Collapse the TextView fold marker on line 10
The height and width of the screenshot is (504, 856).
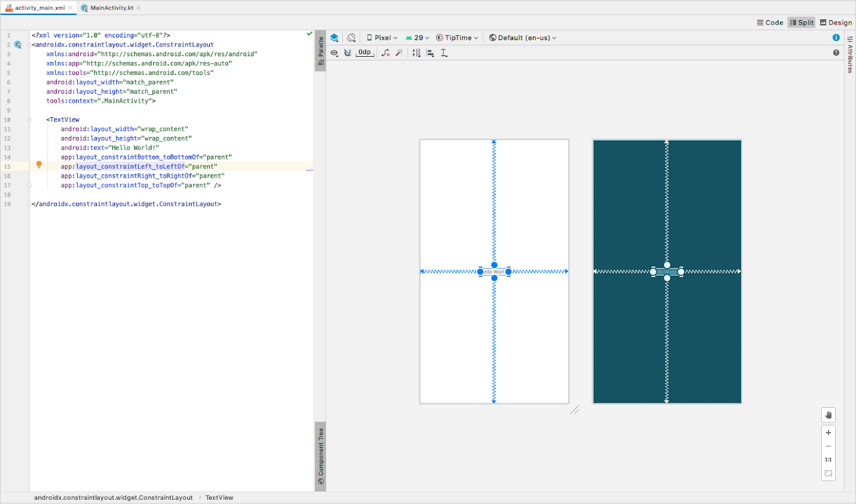(x=29, y=120)
